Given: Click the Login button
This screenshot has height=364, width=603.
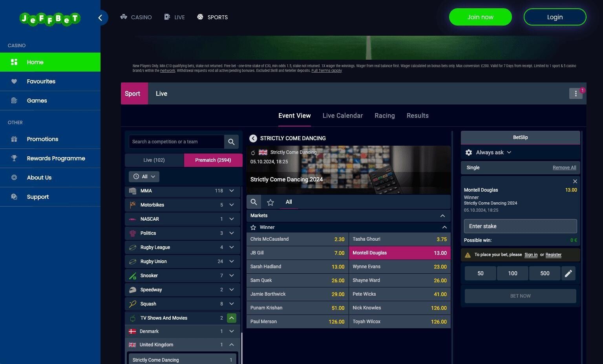Looking at the screenshot, I should click(555, 17).
